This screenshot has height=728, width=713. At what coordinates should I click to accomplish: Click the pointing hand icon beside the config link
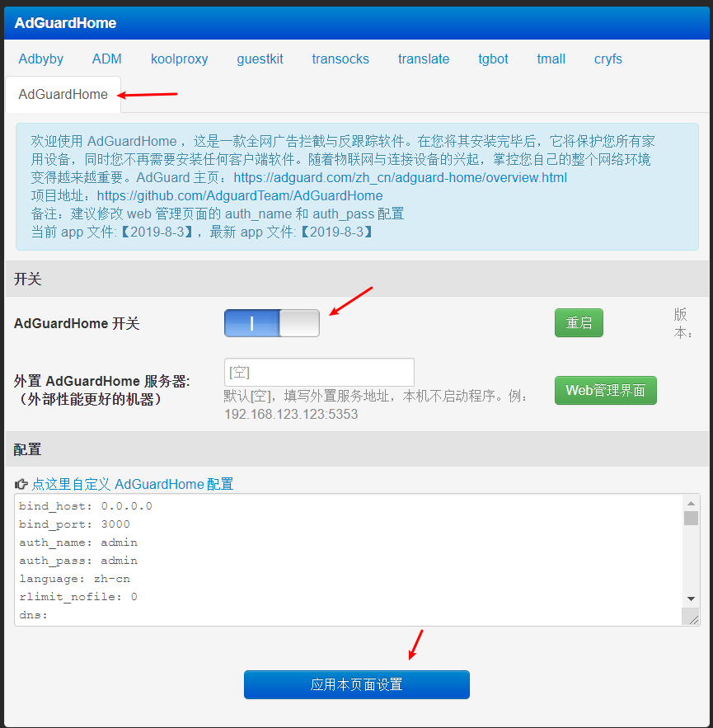click(21, 484)
